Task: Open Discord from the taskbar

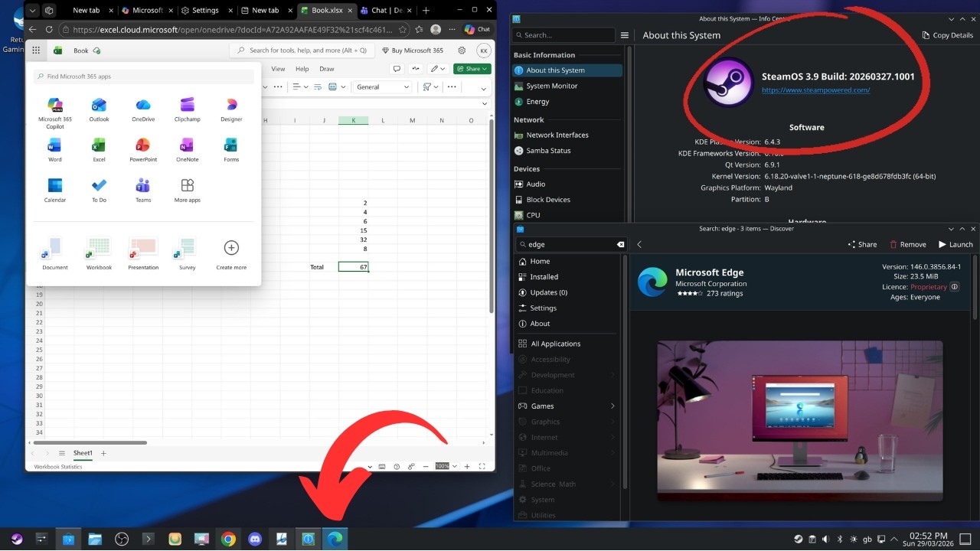Action: coord(255,540)
